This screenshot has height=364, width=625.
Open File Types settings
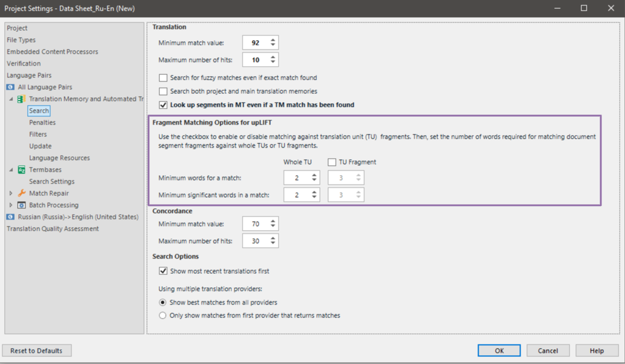(x=21, y=40)
